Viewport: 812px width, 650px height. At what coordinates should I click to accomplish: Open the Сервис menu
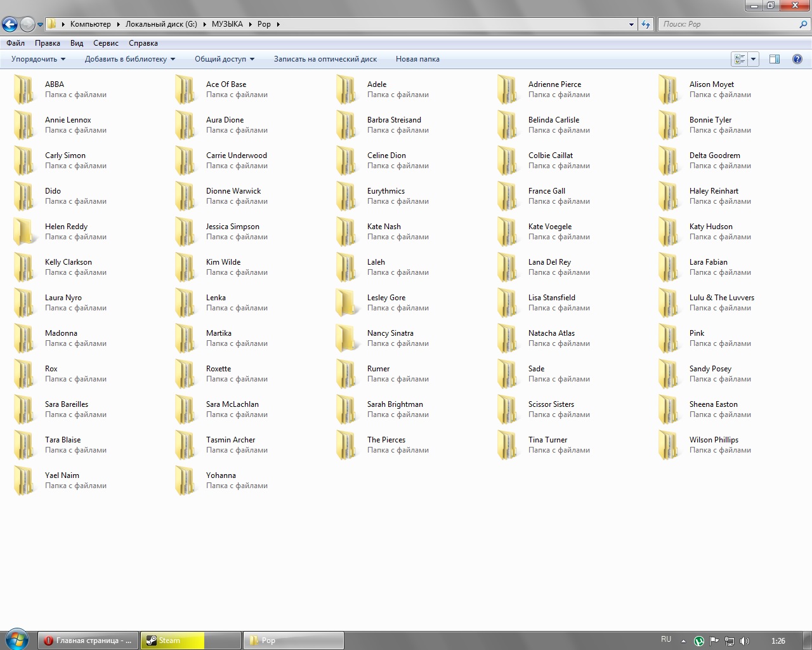(106, 43)
